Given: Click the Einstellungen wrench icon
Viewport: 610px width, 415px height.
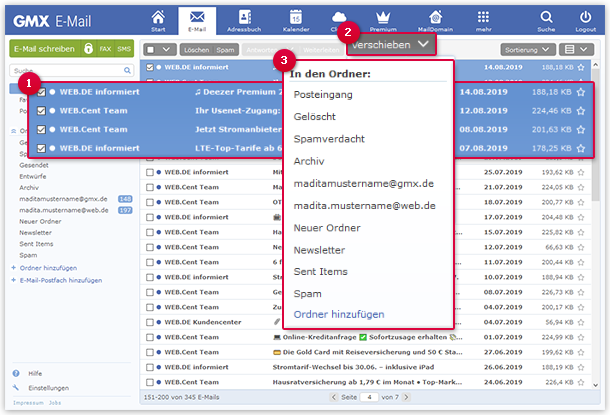Looking at the screenshot, I should tap(16, 388).
